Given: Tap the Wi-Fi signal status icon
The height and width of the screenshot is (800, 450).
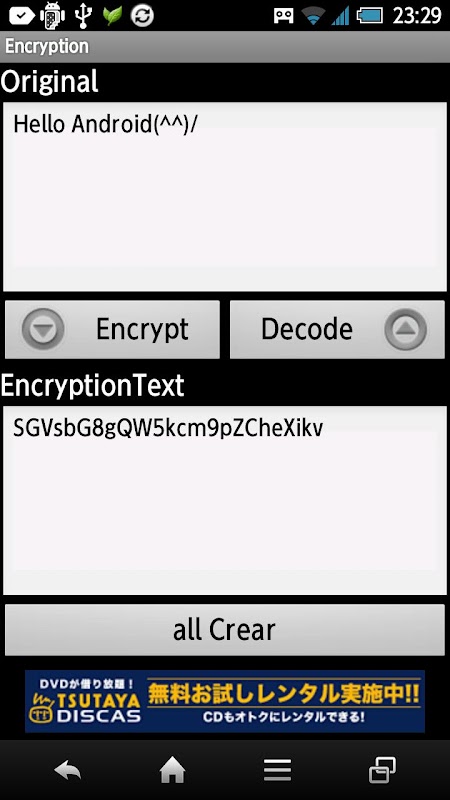Looking at the screenshot, I should [x=313, y=16].
